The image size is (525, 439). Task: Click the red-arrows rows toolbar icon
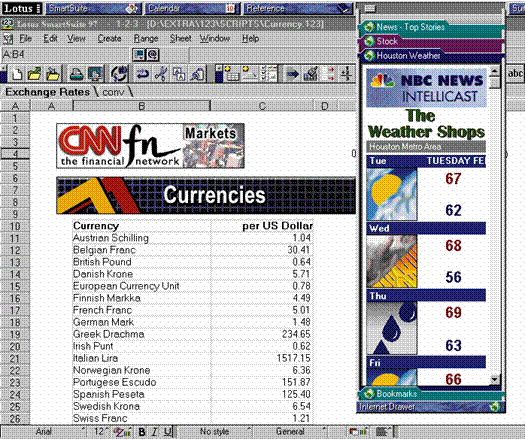pyautogui.click(x=328, y=74)
